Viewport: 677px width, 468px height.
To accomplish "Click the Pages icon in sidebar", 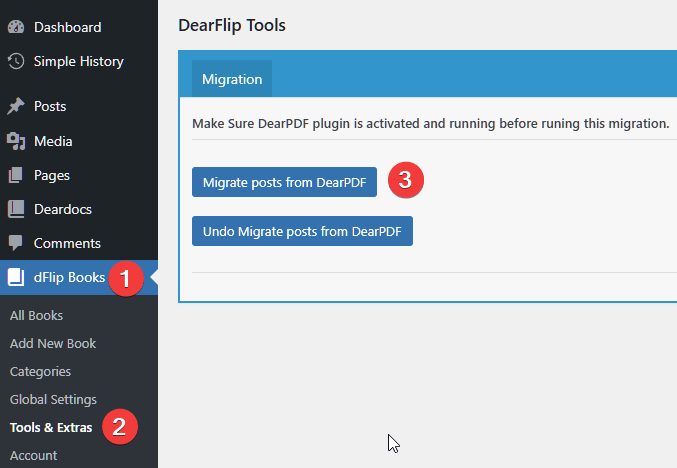I will [16, 175].
